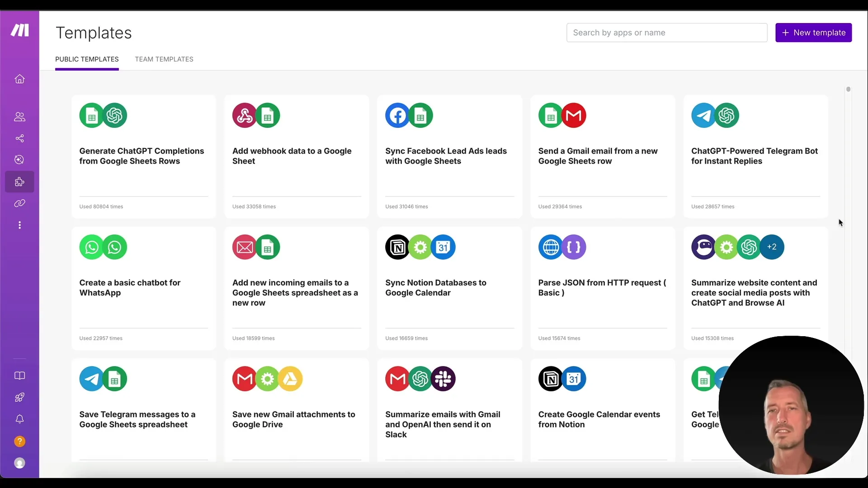Open the profile avatar at sidebar bottom
Screen dimensions: 868x488
click(19, 463)
